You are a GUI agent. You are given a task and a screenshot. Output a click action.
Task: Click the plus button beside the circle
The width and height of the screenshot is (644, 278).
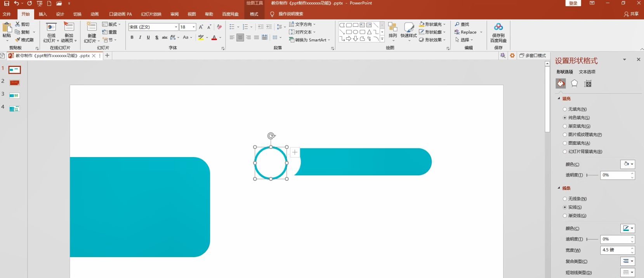295,152
